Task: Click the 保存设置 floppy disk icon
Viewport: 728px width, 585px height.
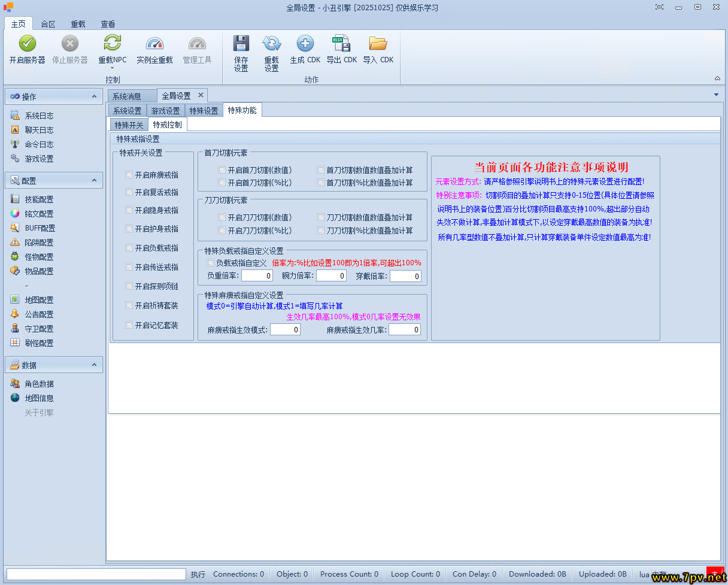Action: [x=241, y=44]
